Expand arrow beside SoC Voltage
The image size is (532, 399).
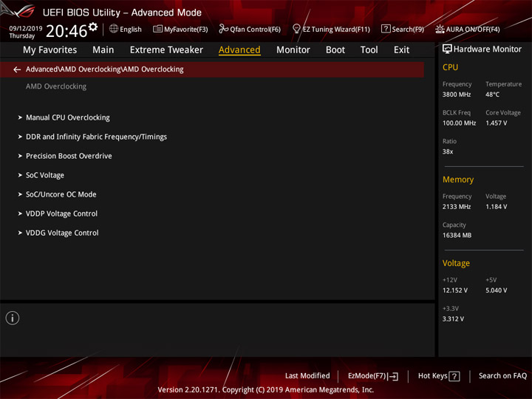click(x=20, y=175)
